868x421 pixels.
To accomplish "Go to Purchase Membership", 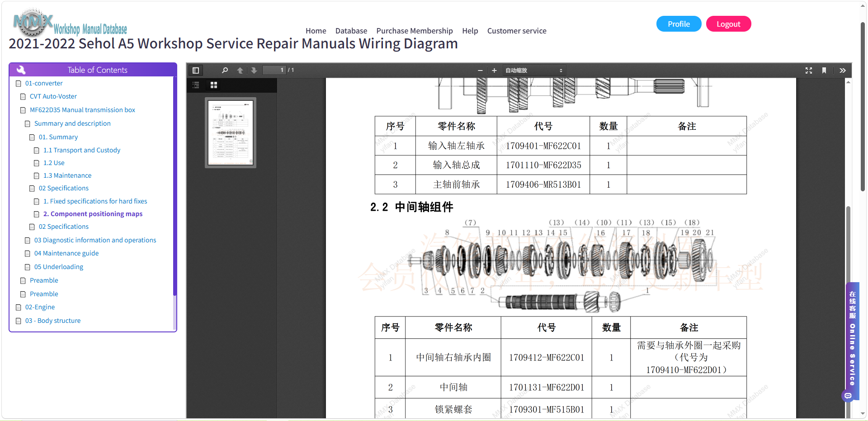I will pyautogui.click(x=415, y=31).
